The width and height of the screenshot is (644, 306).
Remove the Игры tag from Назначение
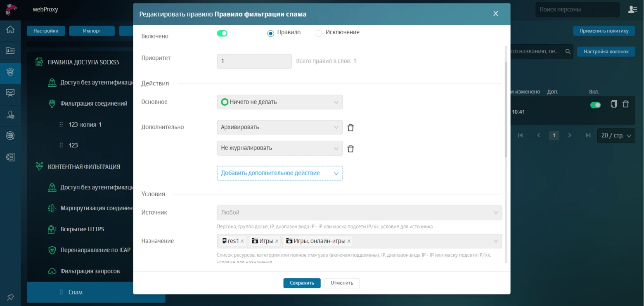pos(277,241)
